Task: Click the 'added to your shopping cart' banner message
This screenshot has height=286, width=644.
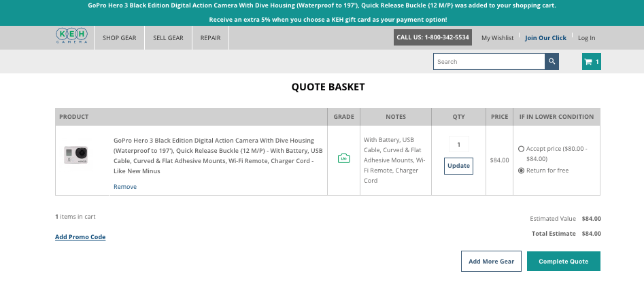Action: pyautogui.click(x=322, y=5)
